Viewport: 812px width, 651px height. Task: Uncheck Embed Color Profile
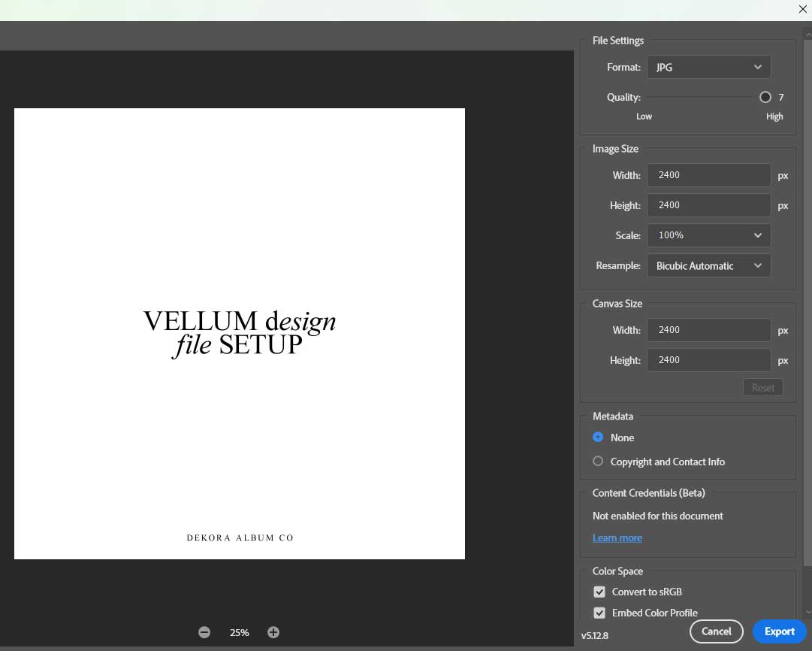tap(599, 613)
